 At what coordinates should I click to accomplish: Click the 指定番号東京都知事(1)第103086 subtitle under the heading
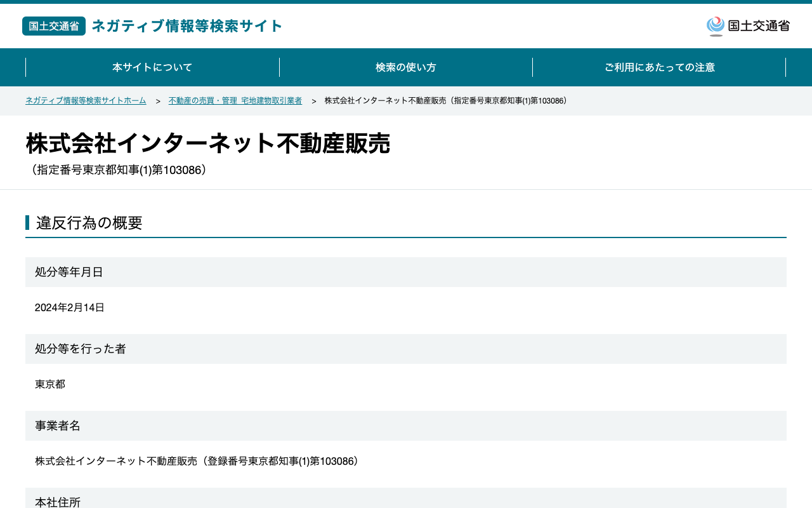118,170
